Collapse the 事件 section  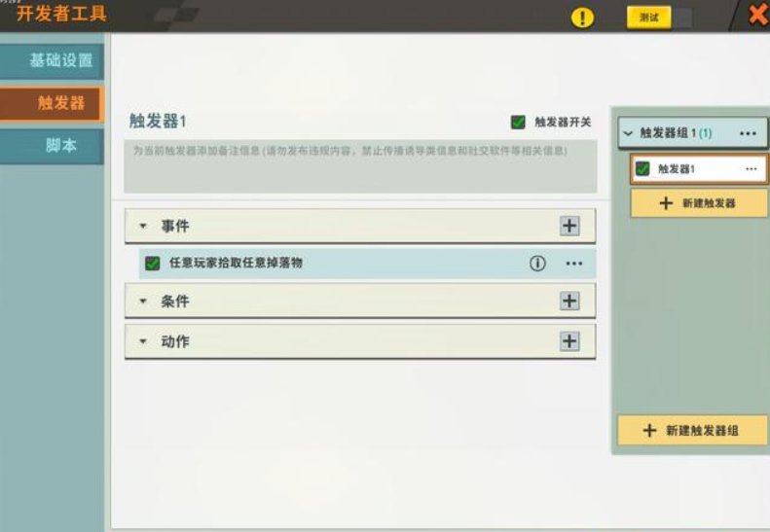[143, 227]
